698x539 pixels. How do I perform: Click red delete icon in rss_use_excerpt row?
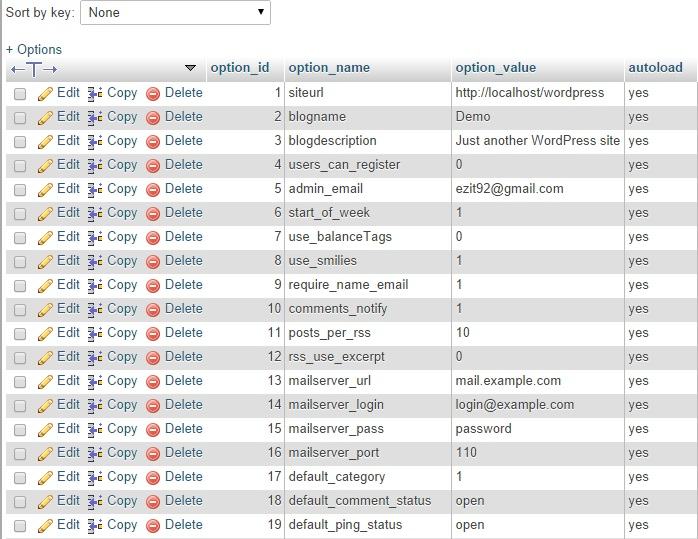[x=153, y=358]
